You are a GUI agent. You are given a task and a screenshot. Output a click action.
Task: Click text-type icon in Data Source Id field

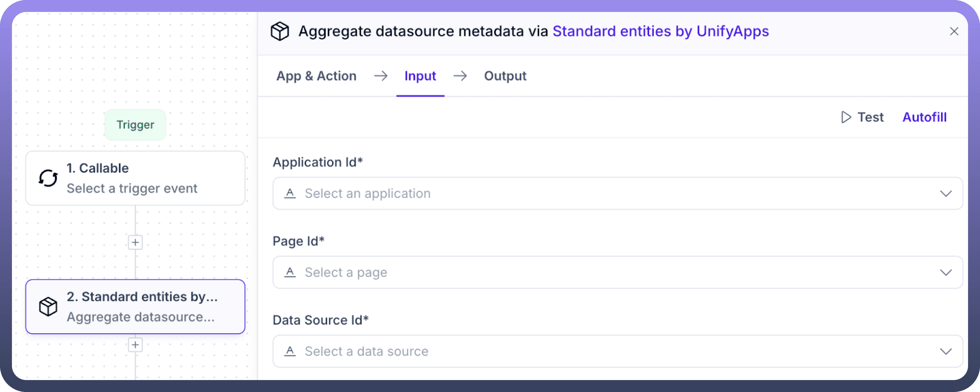(x=290, y=351)
